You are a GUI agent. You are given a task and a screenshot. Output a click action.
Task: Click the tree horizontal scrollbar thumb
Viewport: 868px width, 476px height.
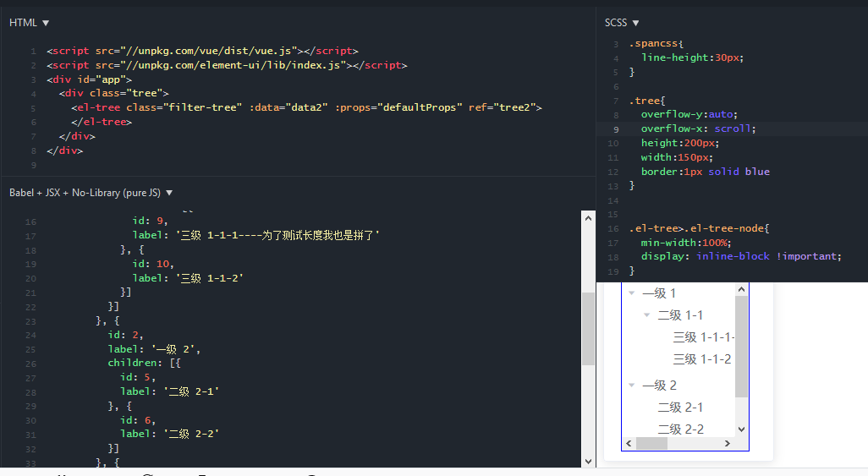coord(651,443)
